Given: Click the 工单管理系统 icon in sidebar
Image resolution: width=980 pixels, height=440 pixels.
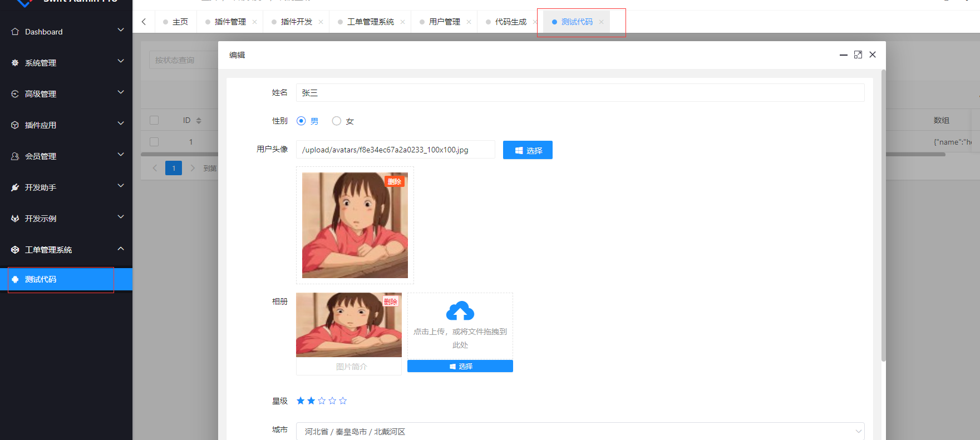Looking at the screenshot, I should [x=15, y=250].
